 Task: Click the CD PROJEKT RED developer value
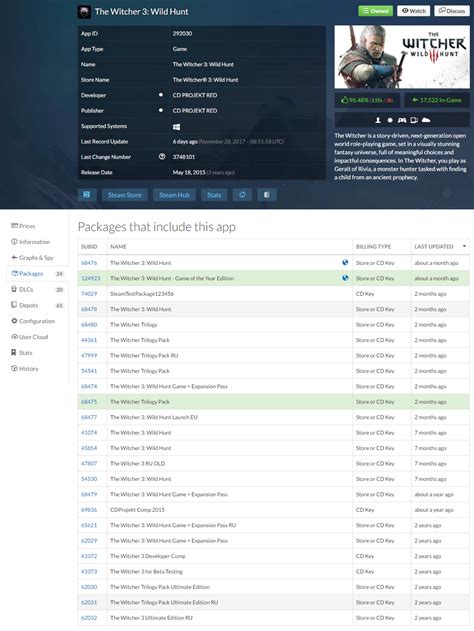click(x=195, y=95)
